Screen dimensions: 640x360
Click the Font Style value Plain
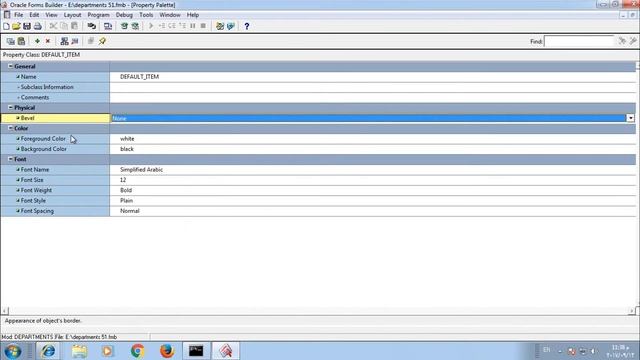(x=126, y=201)
